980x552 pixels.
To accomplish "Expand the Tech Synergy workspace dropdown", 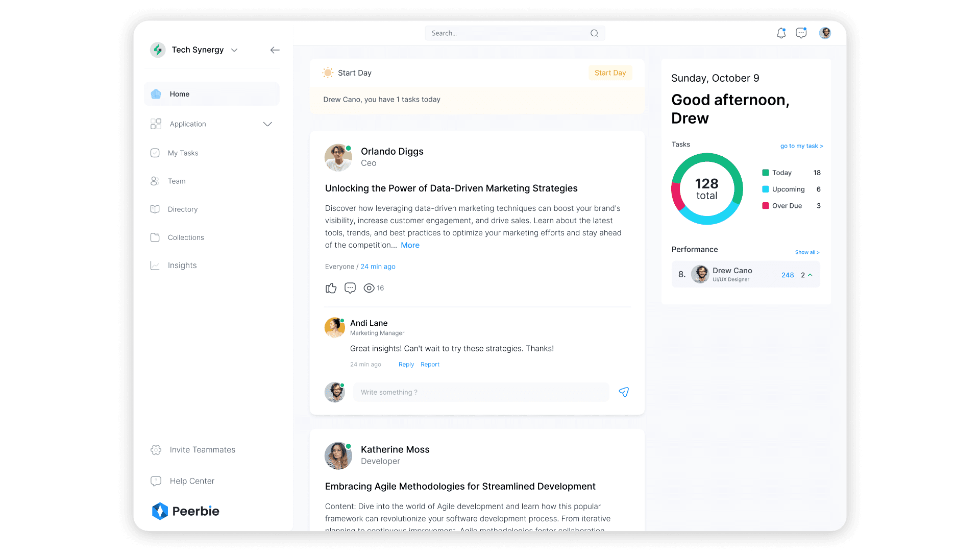I will [x=234, y=50].
